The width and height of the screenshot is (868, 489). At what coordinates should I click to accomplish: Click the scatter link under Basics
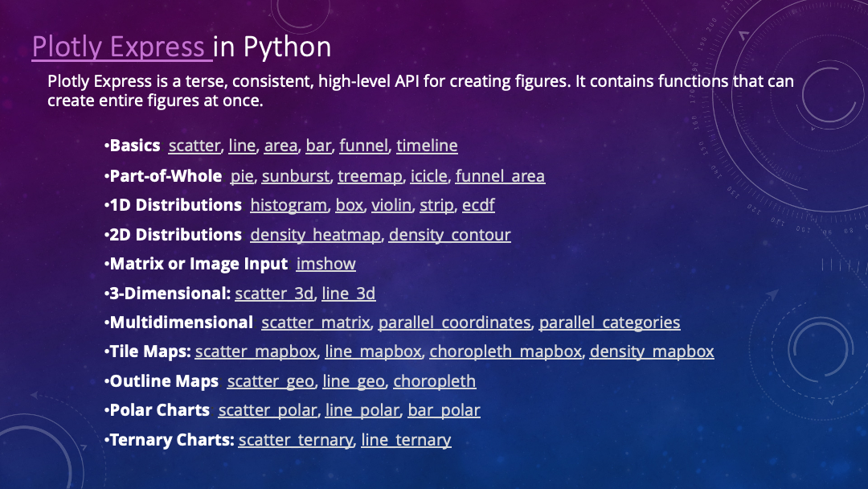[x=194, y=146]
